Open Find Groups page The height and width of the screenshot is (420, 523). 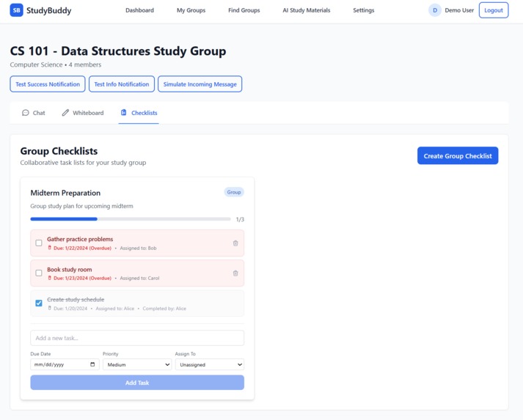tap(244, 10)
